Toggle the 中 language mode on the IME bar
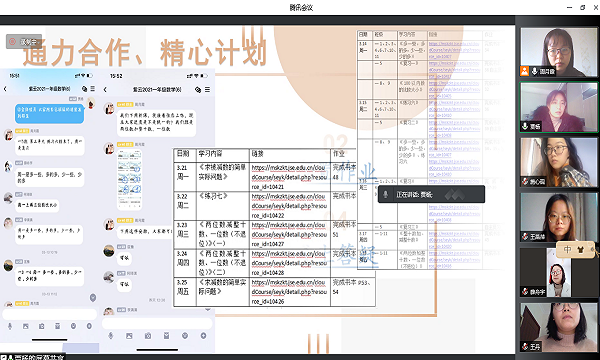Viewport: 600px width, 360px height. pos(567,249)
